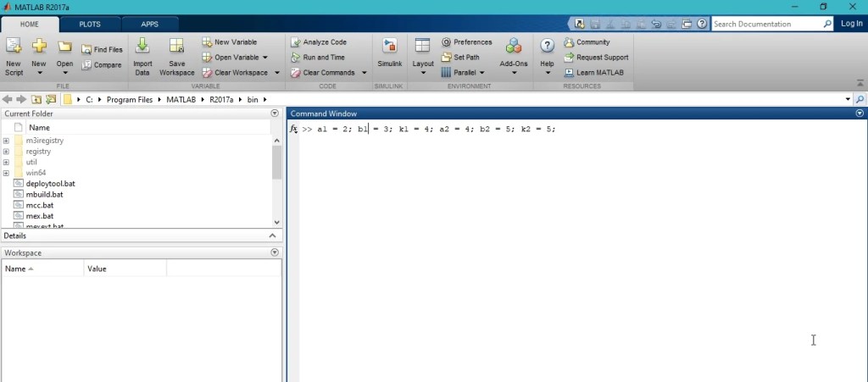Viewport: 868px width, 382px height.
Task: Expand the win64 folder
Action: point(6,173)
